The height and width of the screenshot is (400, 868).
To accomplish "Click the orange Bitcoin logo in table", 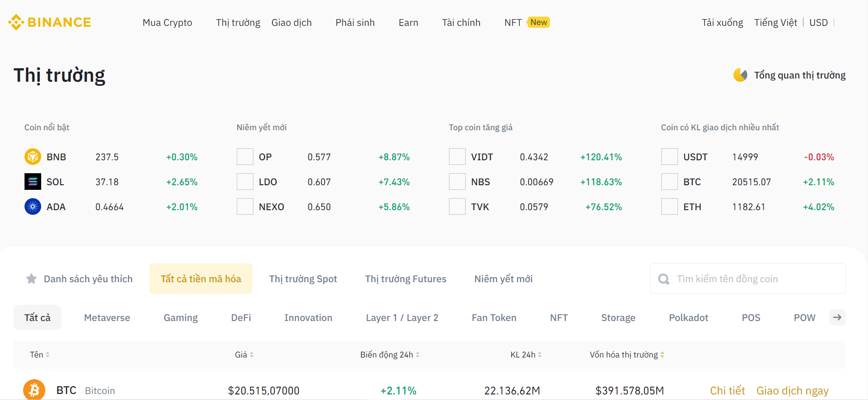I will click(34, 390).
